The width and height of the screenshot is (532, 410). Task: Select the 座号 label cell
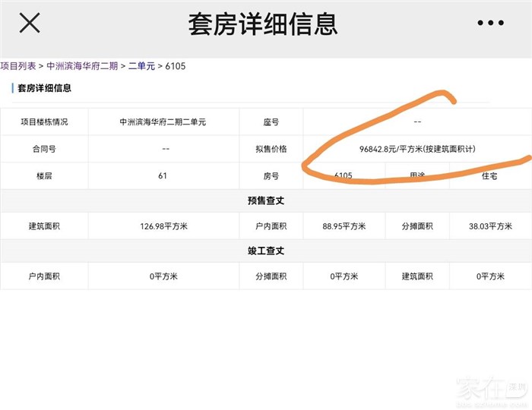pyautogui.click(x=271, y=121)
